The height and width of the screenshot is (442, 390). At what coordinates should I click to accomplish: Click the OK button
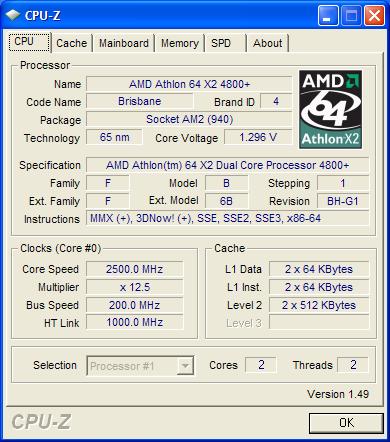(346, 423)
